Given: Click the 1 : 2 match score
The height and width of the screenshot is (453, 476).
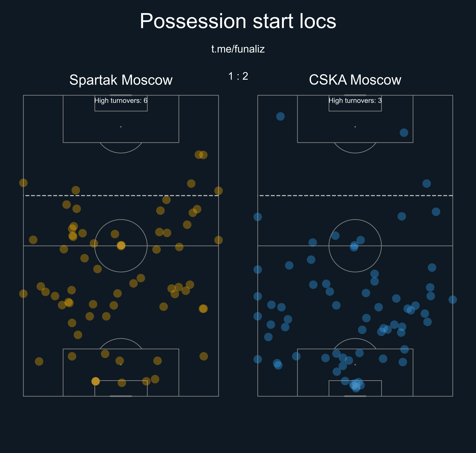Looking at the screenshot, I should (238, 76).
